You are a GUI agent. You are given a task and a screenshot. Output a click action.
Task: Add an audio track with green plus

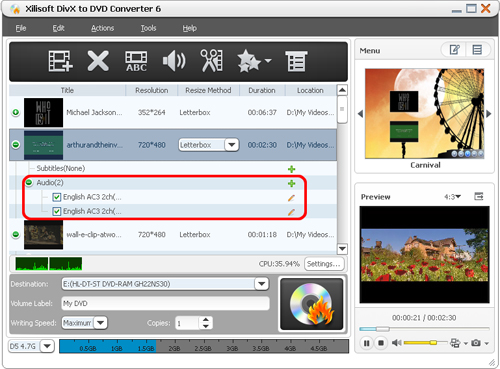(292, 183)
